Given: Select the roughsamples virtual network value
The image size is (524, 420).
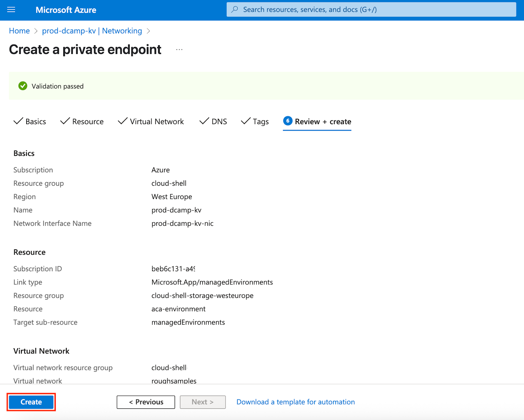Looking at the screenshot, I should [x=174, y=381].
